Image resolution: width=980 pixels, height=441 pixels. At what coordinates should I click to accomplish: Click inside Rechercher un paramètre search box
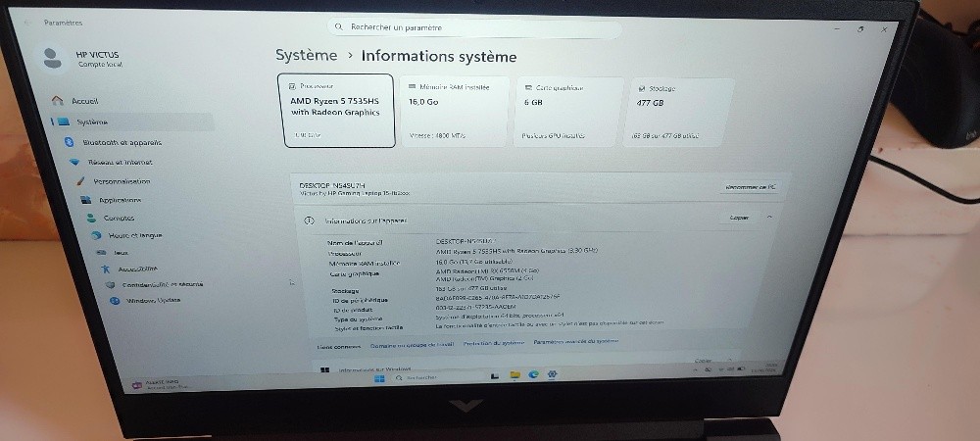pos(474,27)
